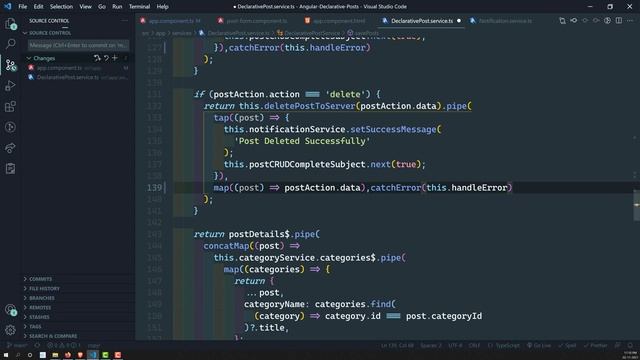Expand the SEARCH & COMPARE section
Viewport: 640px width, 360px height.
click(x=53, y=336)
